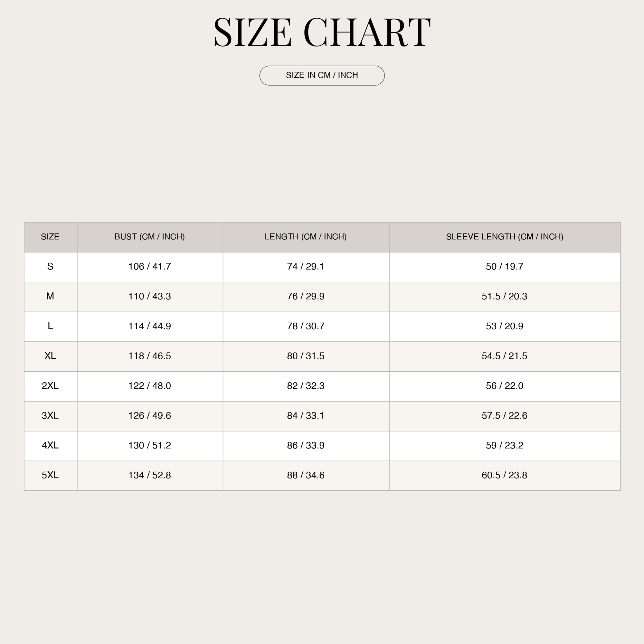This screenshot has width=644, height=644.
Task: Select length value 86 / 33.9
Action: 306,445
